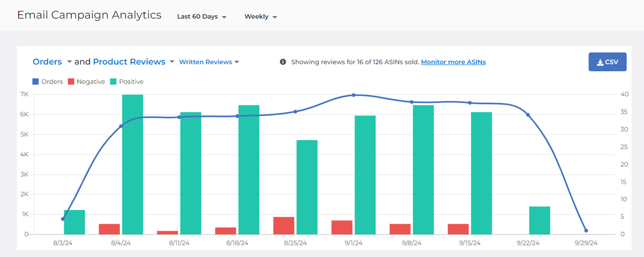Click the Orders data point at 9/22/24
This screenshot has height=257, width=644.
click(528, 115)
